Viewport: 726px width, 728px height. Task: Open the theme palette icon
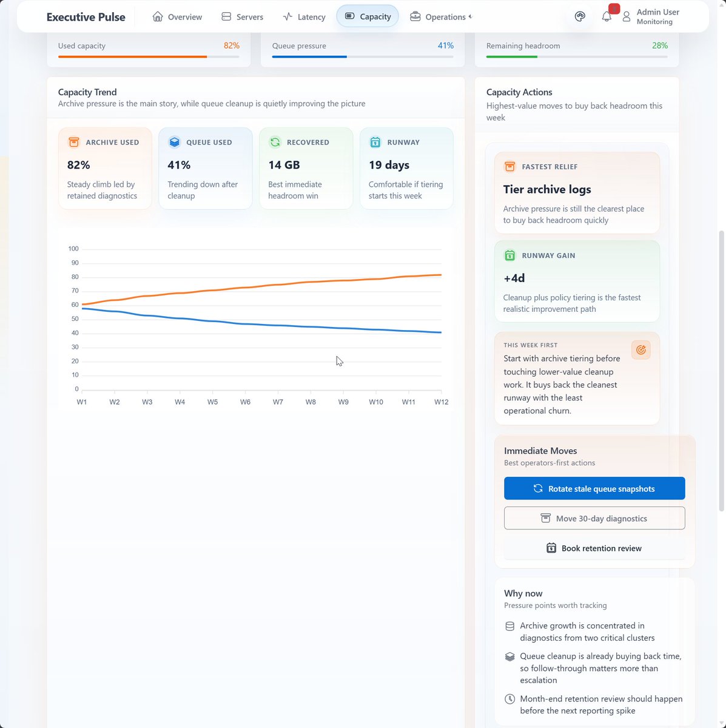click(x=580, y=16)
